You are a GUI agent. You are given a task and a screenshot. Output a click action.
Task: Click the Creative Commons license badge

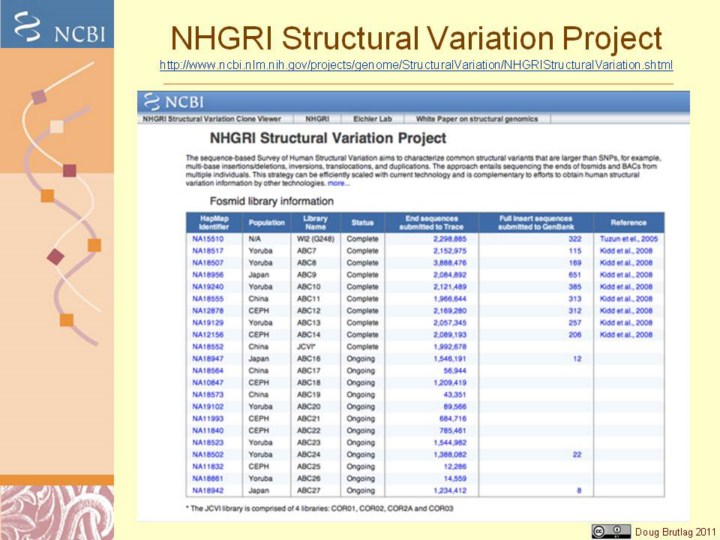(611, 531)
